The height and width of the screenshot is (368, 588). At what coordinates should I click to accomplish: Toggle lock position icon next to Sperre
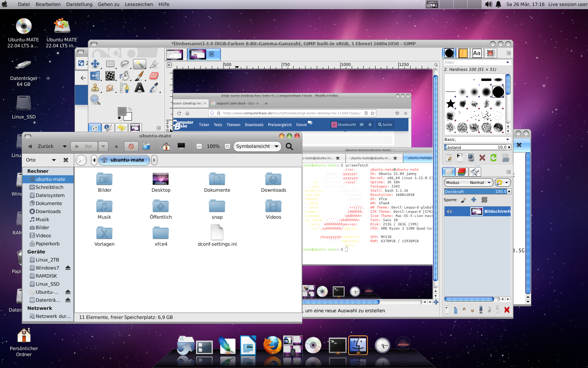click(x=474, y=200)
